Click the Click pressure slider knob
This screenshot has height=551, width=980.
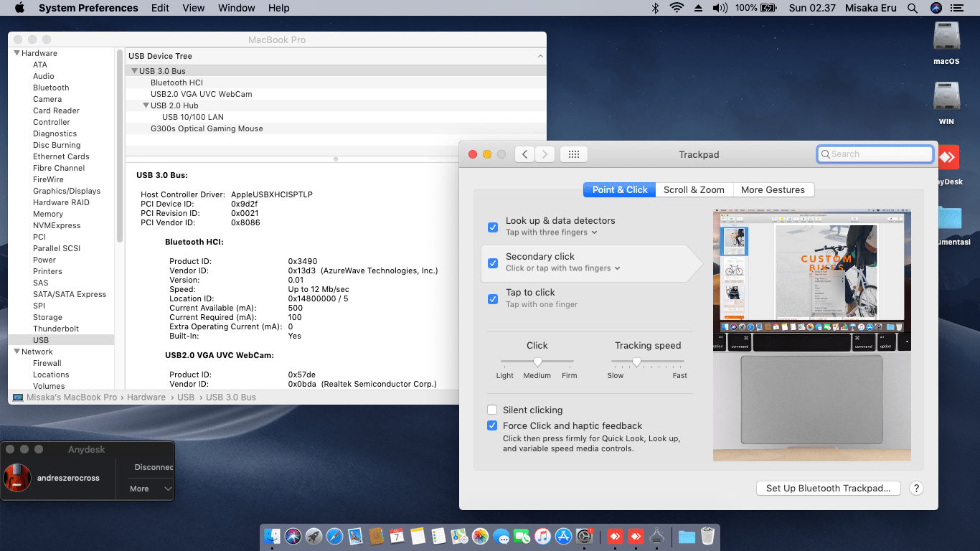[537, 362]
